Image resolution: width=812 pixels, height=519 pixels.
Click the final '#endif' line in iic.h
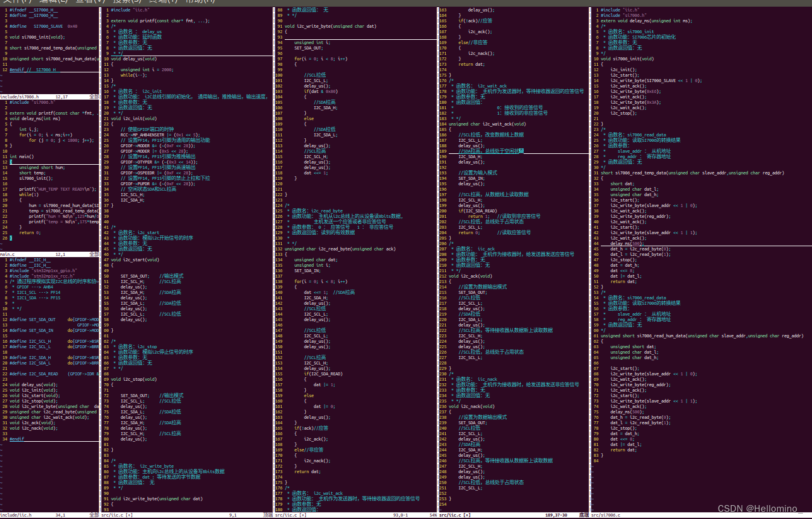point(17,439)
